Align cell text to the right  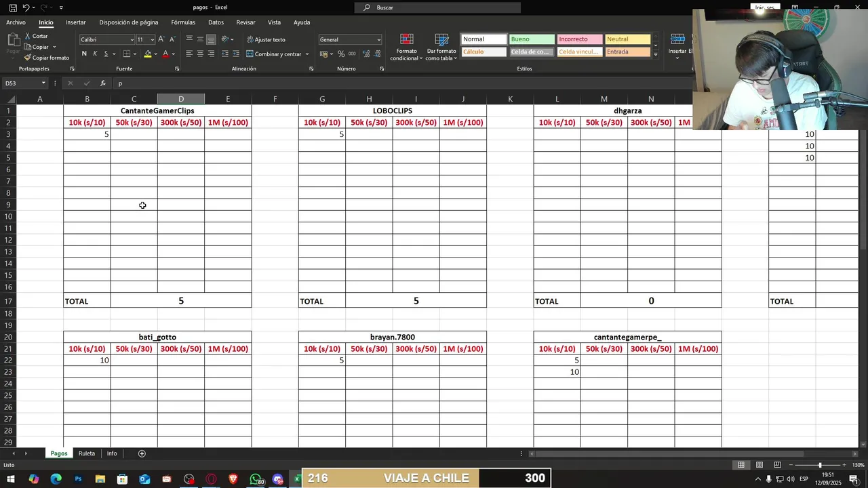pyautogui.click(x=211, y=54)
